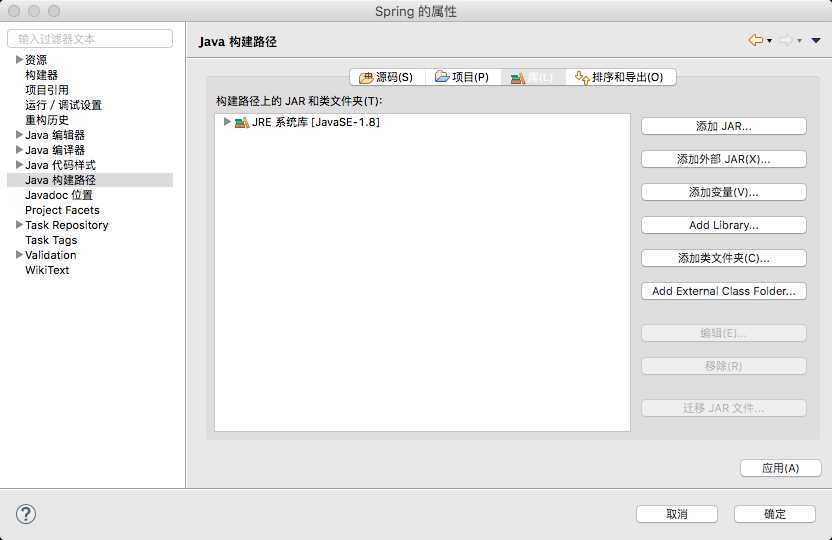The image size is (832, 540).
Task: Click Add External Class Folder... button
Action: click(x=724, y=291)
